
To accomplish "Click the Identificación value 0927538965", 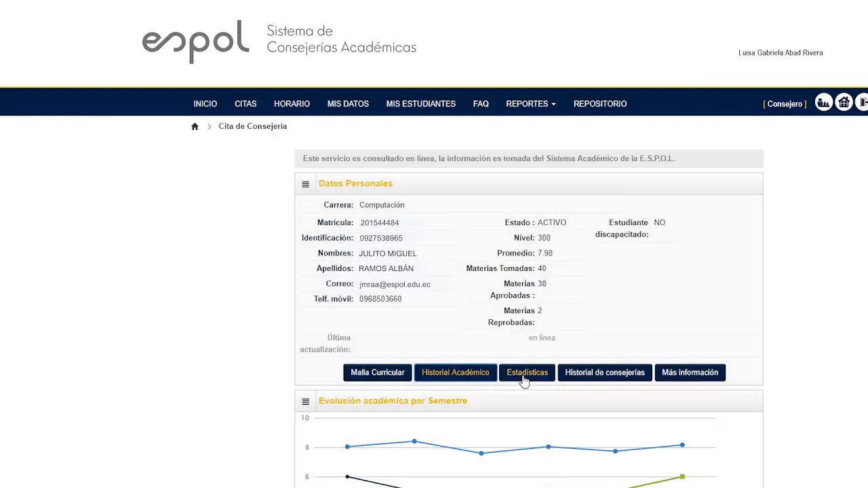I will pyautogui.click(x=381, y=239).
